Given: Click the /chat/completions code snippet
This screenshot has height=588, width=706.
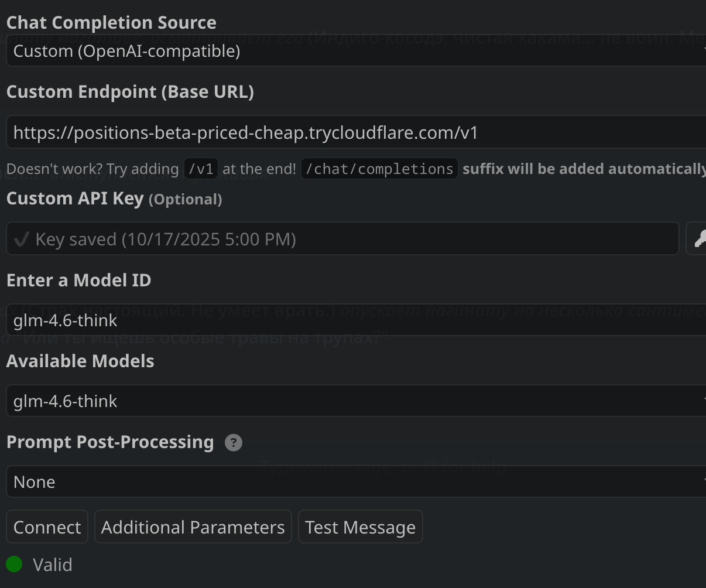Looking at the screenshot, I should pyautogui.click(x=379, y=169).
